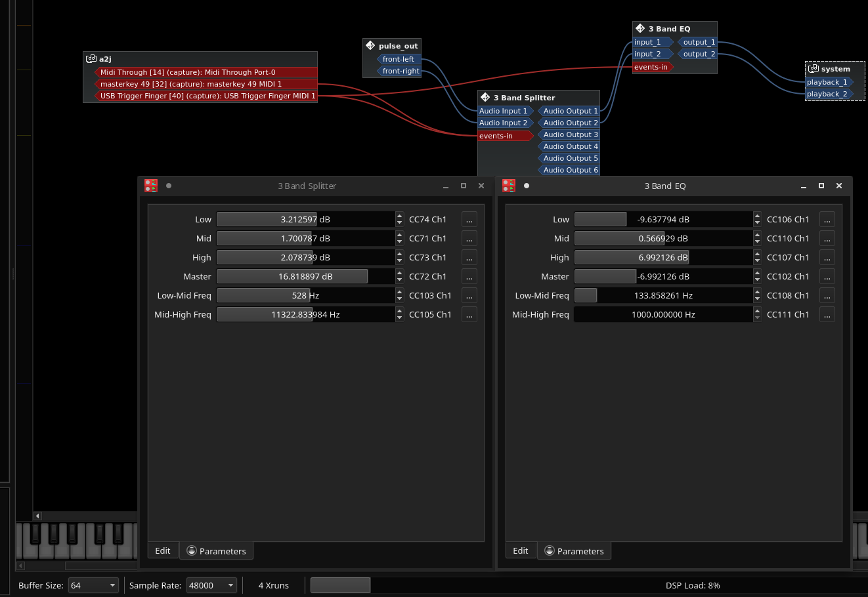Click the Carla plugin icon in the 3 Band EQ titlebar
Screen dimensions: 868x597
coord(508,186)
